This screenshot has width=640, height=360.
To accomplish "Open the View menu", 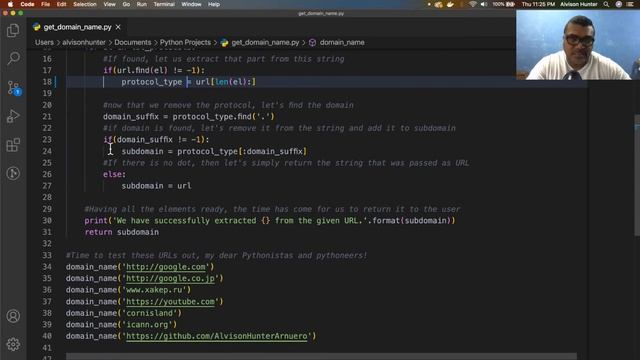I will pos(109,4).
